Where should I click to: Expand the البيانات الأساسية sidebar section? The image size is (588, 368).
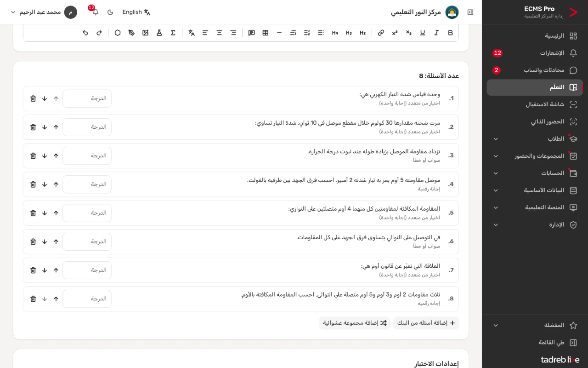click(x=535, y=190)
